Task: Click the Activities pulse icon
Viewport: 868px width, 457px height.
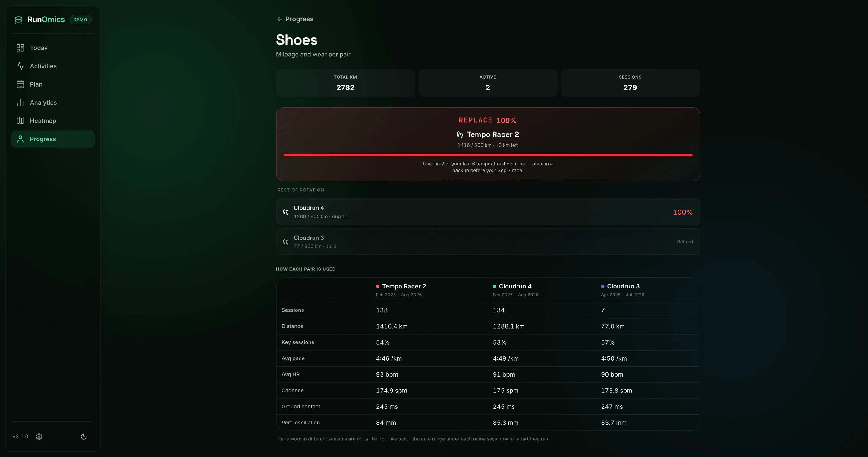Action: tap(20, 66)
